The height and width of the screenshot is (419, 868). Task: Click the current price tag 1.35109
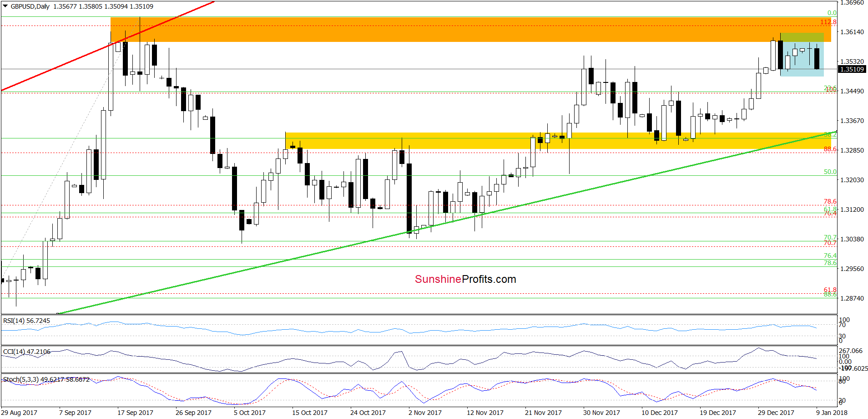(852, 69)
